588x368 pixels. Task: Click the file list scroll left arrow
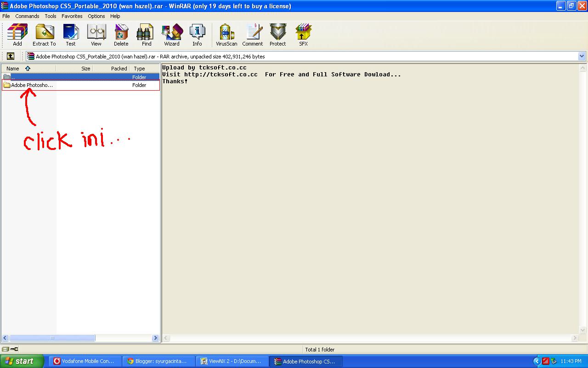(x=5, y=338)
